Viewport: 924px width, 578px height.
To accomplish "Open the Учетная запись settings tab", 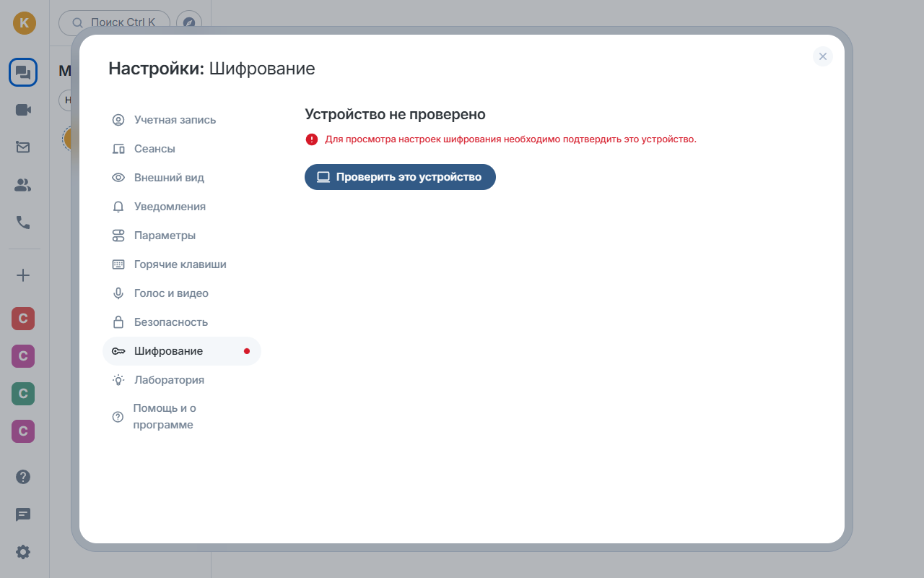I will [x=182, y=120].
